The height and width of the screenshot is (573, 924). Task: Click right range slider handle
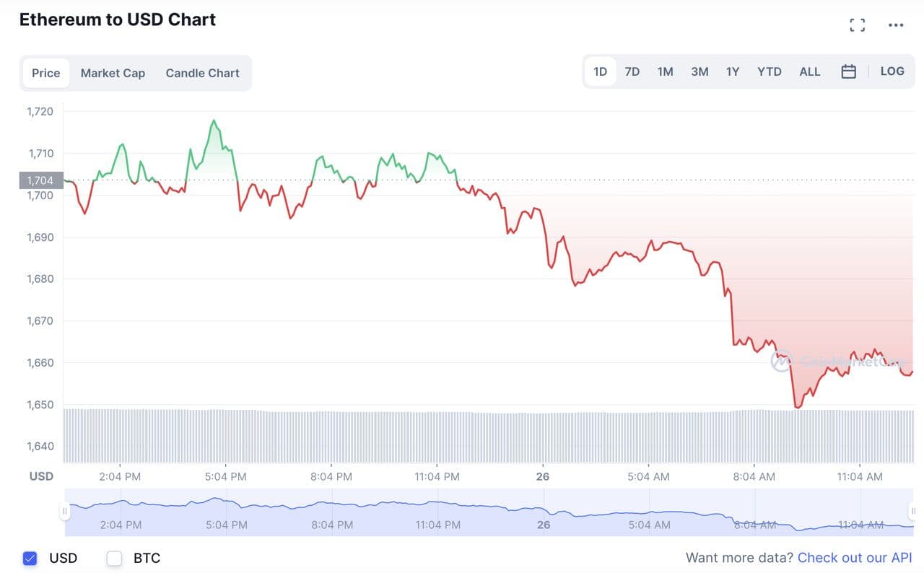(914, 512)
